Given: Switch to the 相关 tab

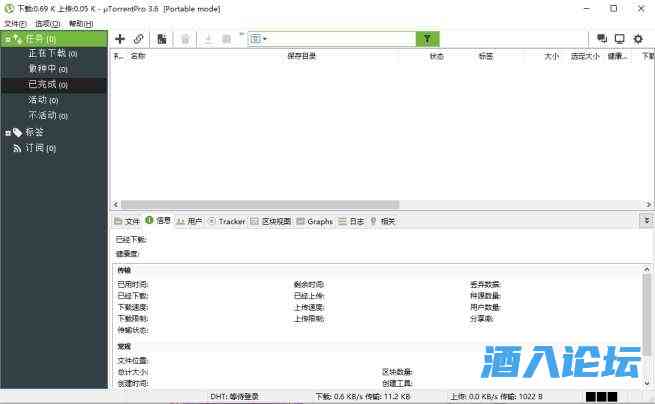Looking at the screenshot, I should click(x=383, y=221).
